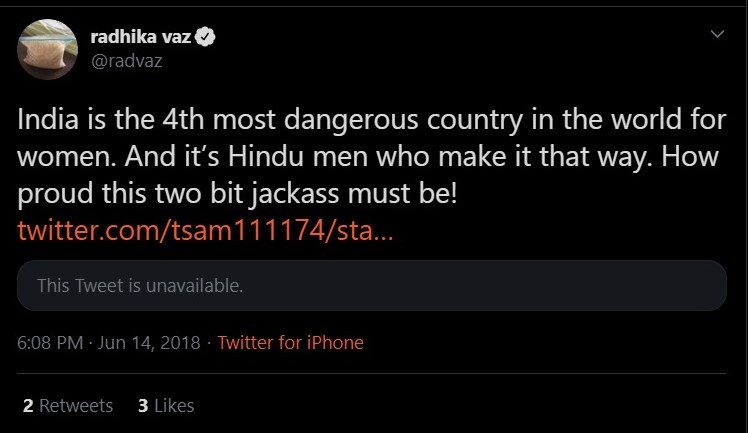Click the verified badge beside radhika vaz
This screenshot has width=748, height=433.
point(209,39)
